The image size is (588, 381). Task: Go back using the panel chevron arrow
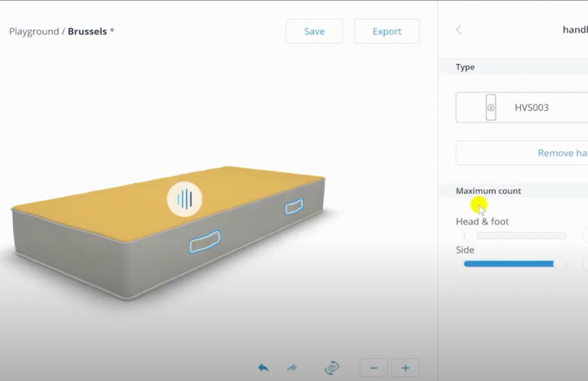pos(458,30)
